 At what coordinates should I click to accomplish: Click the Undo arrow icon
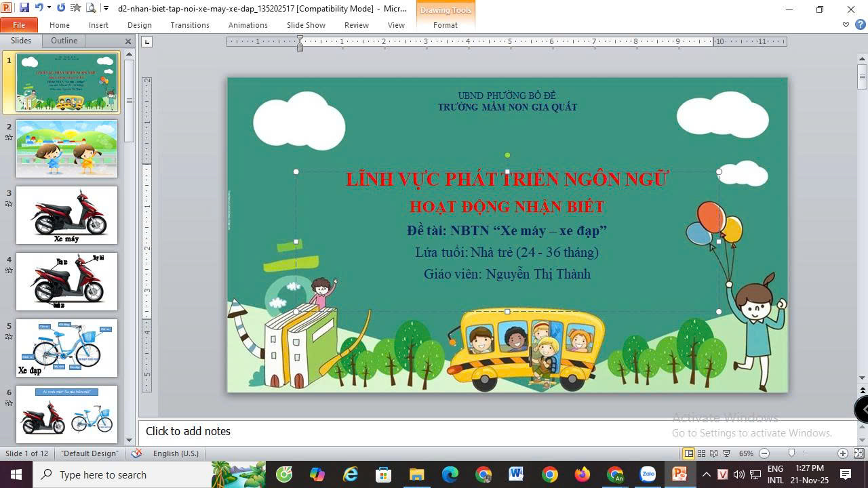pos(39,8)
